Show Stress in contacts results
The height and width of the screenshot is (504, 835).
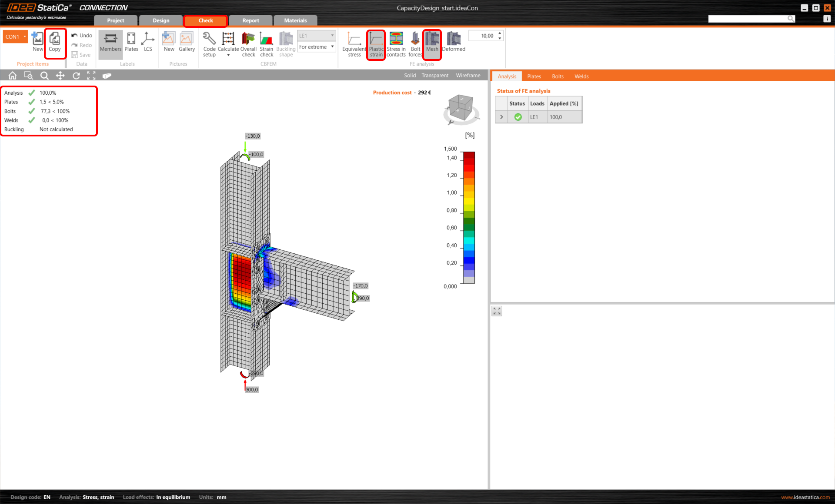(395, 43)
